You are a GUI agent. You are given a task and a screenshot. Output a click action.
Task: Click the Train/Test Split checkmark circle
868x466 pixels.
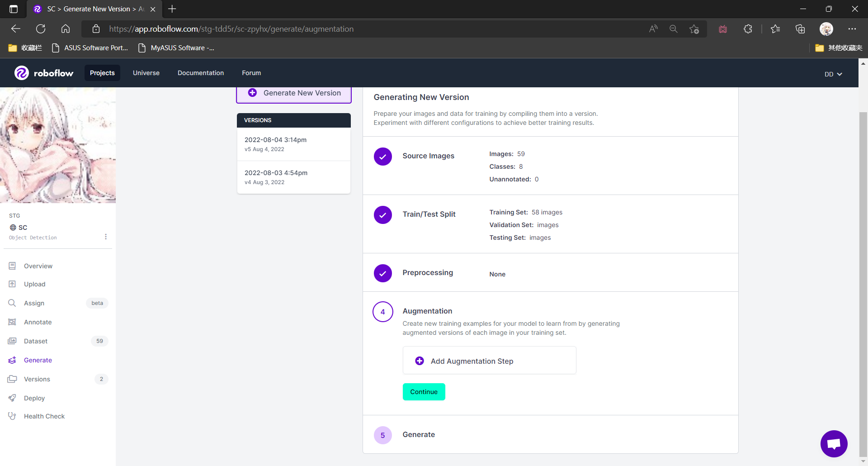click(382, 215)
